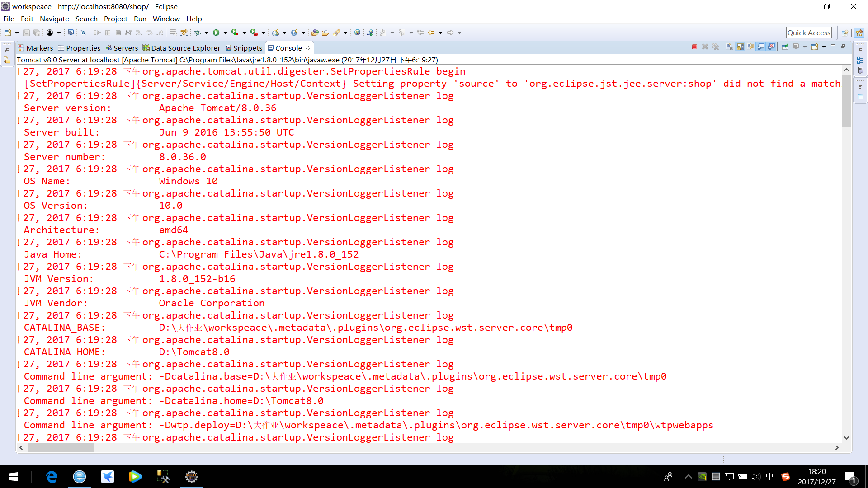Click the Save toolbar icon
Image resolution: width=868 pixels, height=488 pixels.
[x=26, y=33]
